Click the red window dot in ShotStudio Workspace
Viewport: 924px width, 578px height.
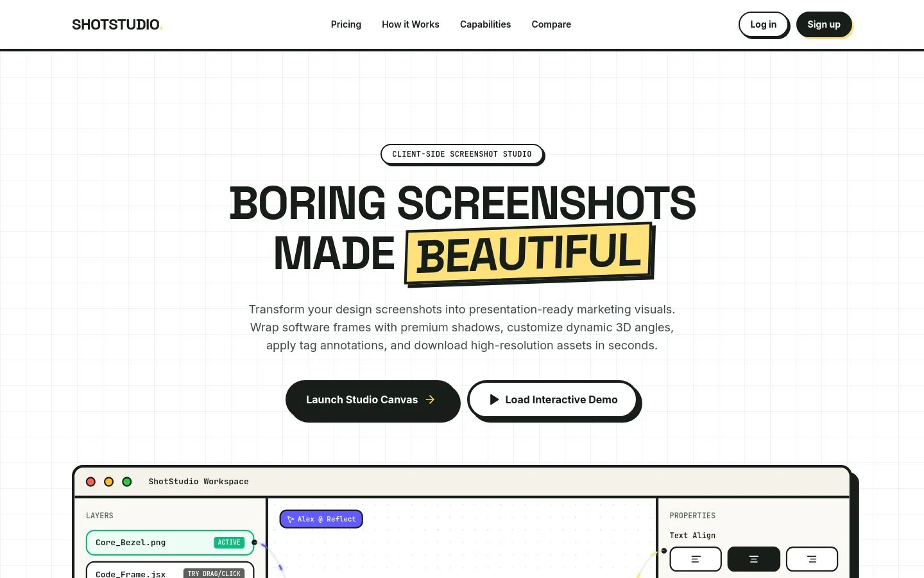pyautogui.click(x=91, y=482)
